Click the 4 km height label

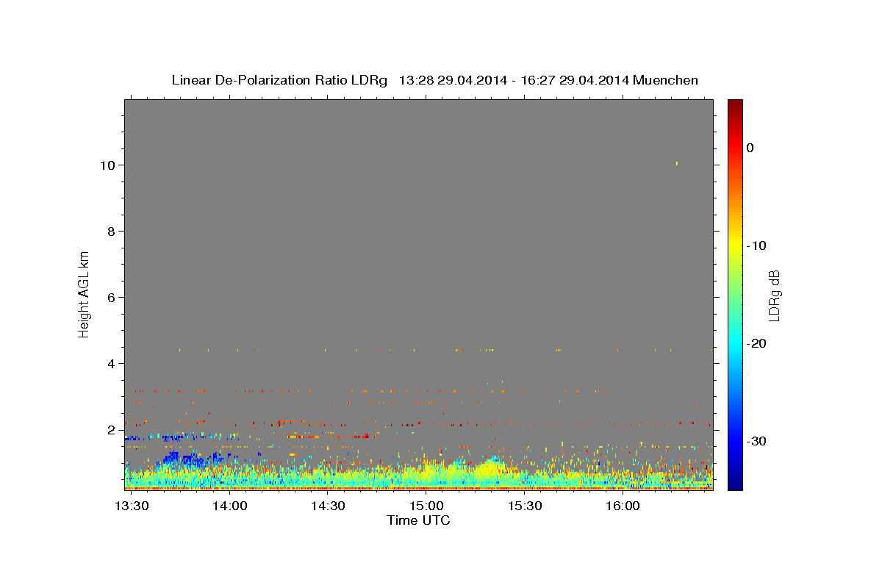tap(111, 363)
